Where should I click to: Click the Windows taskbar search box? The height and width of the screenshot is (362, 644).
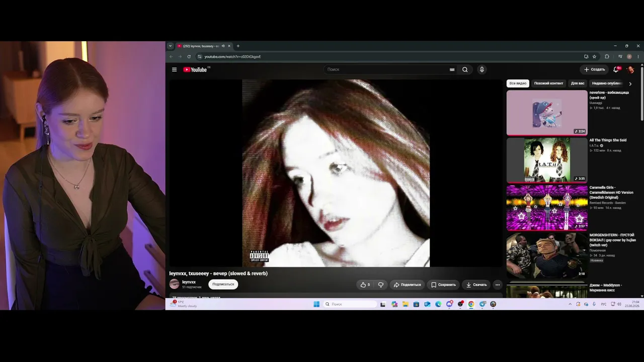(x=350, y=304)
